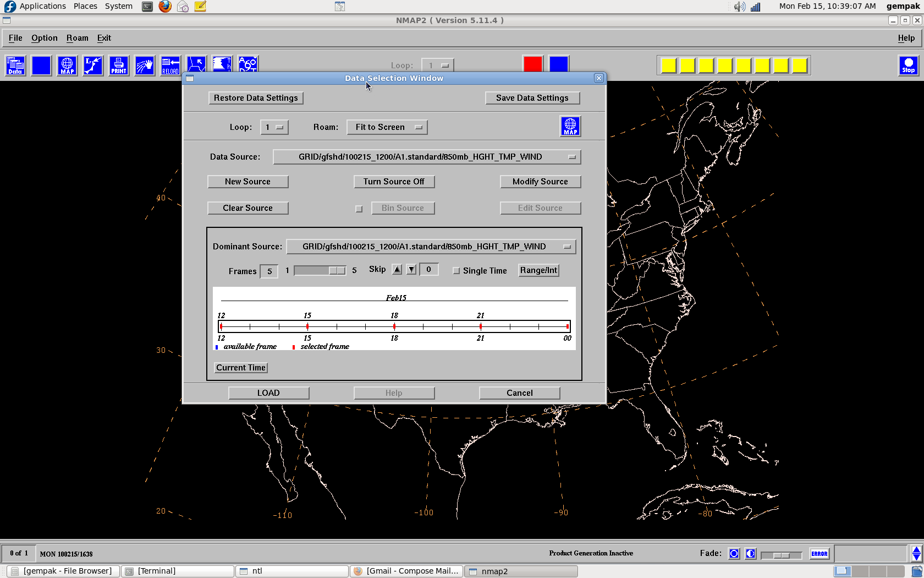The height and width of the screenshot is (578, 924).
Task: Click the blue Stop icon
Action: [x=908, y=66]
